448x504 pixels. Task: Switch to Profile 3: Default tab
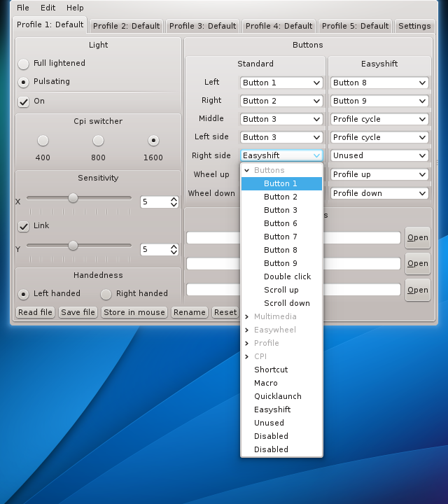[x=202, y=26]
